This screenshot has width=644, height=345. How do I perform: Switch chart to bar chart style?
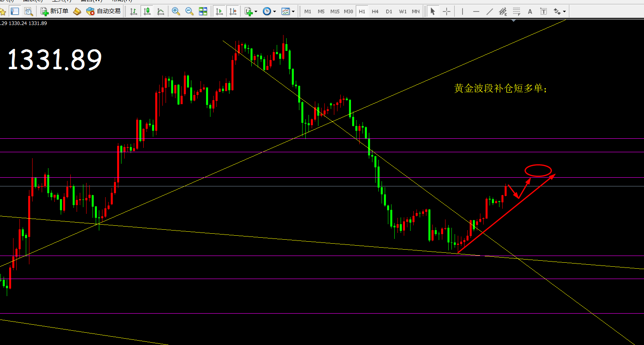point(133,11)
